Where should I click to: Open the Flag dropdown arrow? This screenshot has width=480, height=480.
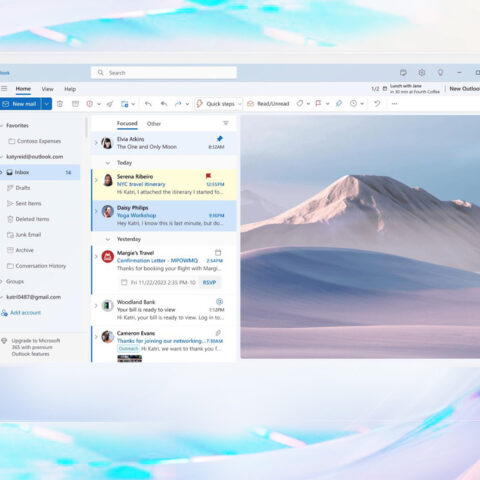(x=328, y=104)
